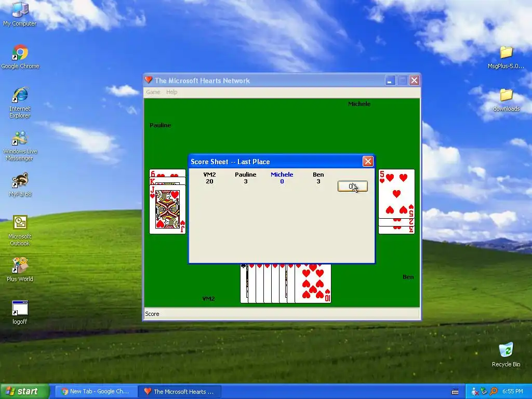Click Ben's name in score sheet
This screenshot has height=399, width=532.
[x=318, y=175]
